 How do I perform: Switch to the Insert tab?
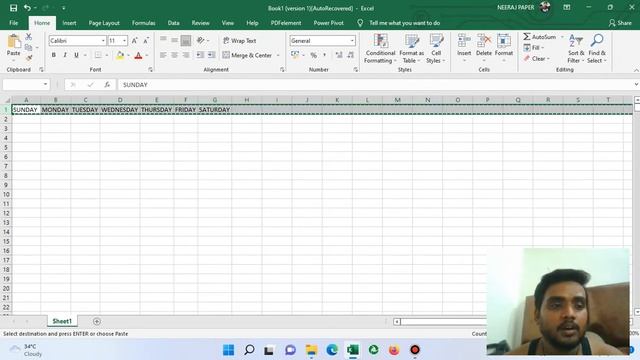pos(69,23)
